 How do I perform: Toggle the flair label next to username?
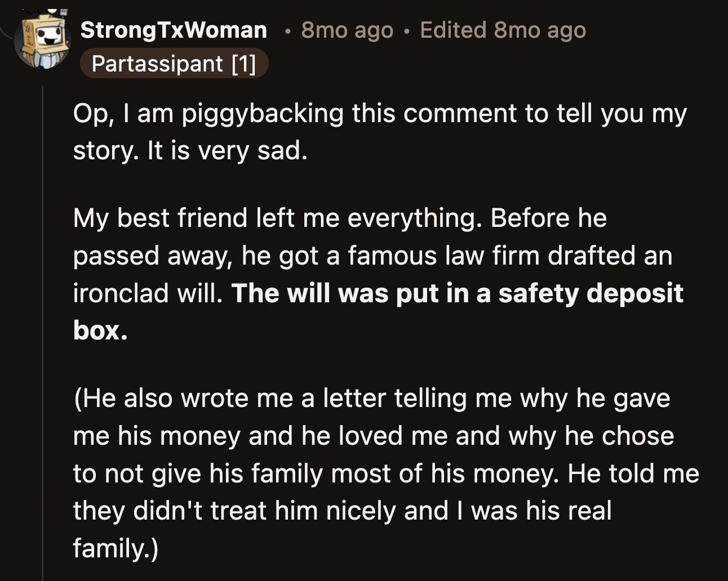pos(175,64)
